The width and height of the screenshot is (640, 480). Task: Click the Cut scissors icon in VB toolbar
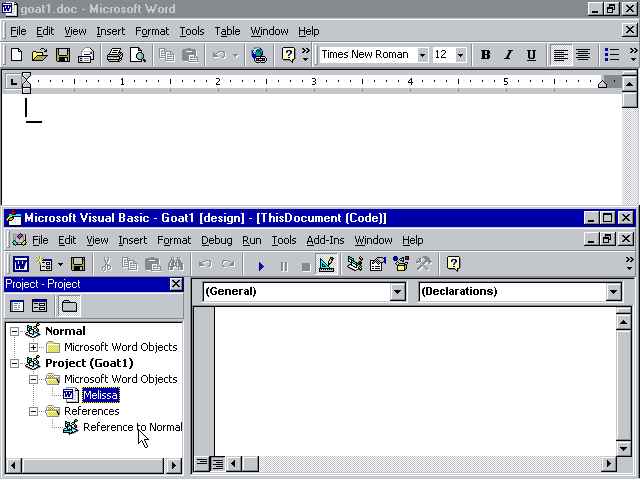(x=107, y=264)
